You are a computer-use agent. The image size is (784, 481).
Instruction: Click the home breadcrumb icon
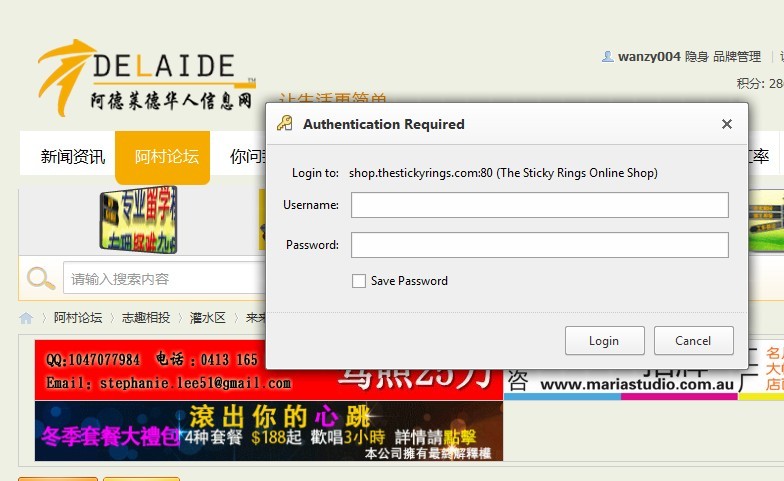(x=26, y=318)
